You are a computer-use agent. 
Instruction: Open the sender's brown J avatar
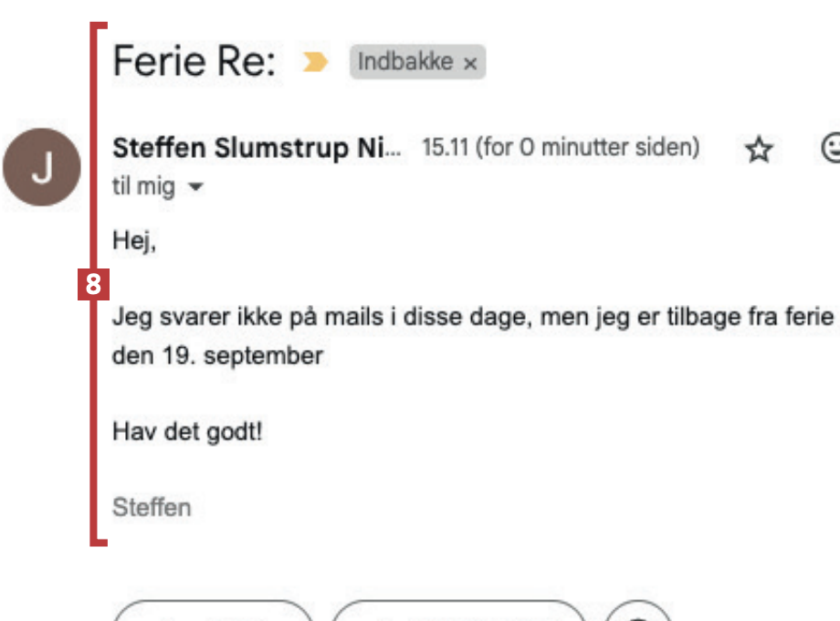(42, 167)
